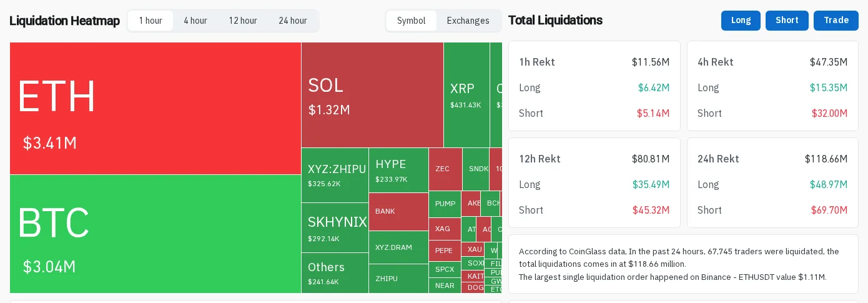Click the SKHYNIX tile
Viewport: 868px width, 303px height.
click(335, 228)
